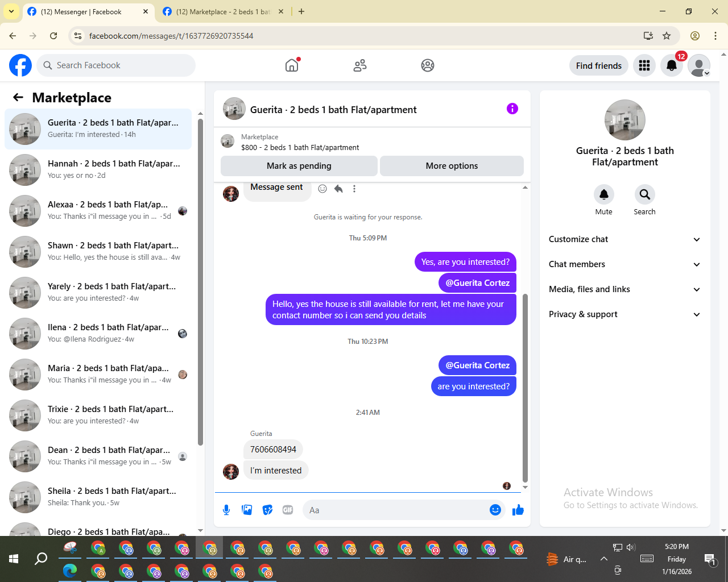This screenshot has width=728, height=582.
Task: Reply to the Message sent bubble
Action: pos(338,189)
